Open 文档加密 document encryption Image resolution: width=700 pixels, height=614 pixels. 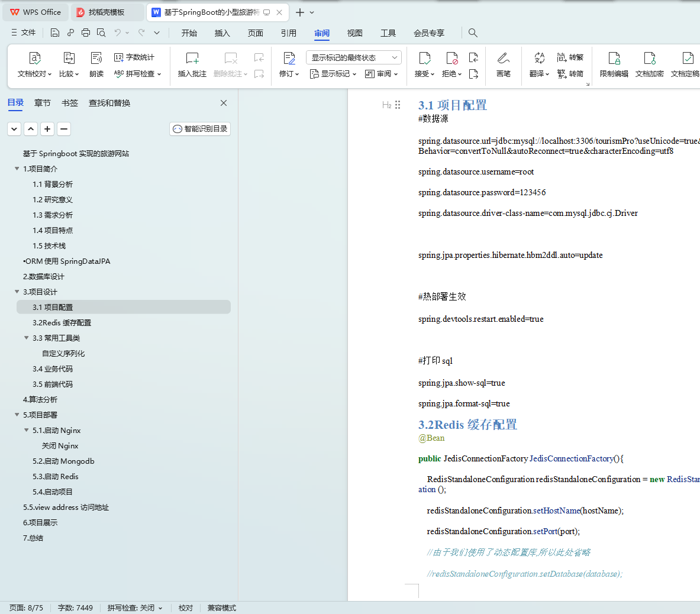click(650, 64)
